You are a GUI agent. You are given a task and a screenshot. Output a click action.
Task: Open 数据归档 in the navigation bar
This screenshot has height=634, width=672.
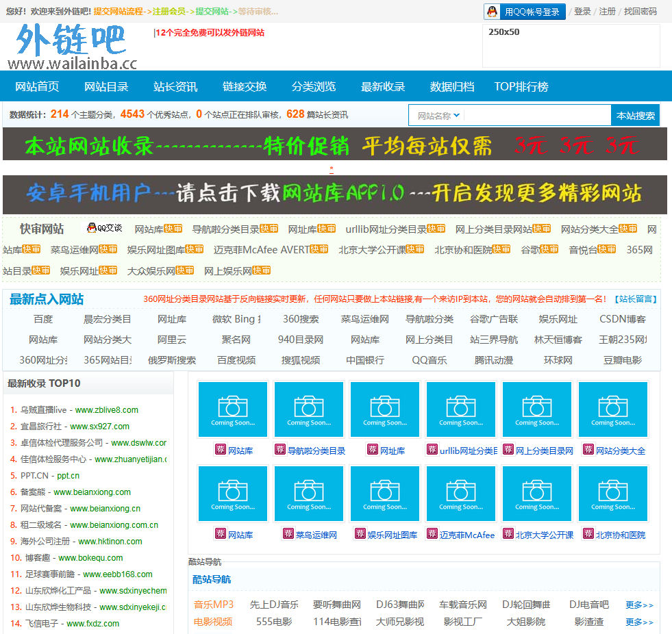coord(452,86)
